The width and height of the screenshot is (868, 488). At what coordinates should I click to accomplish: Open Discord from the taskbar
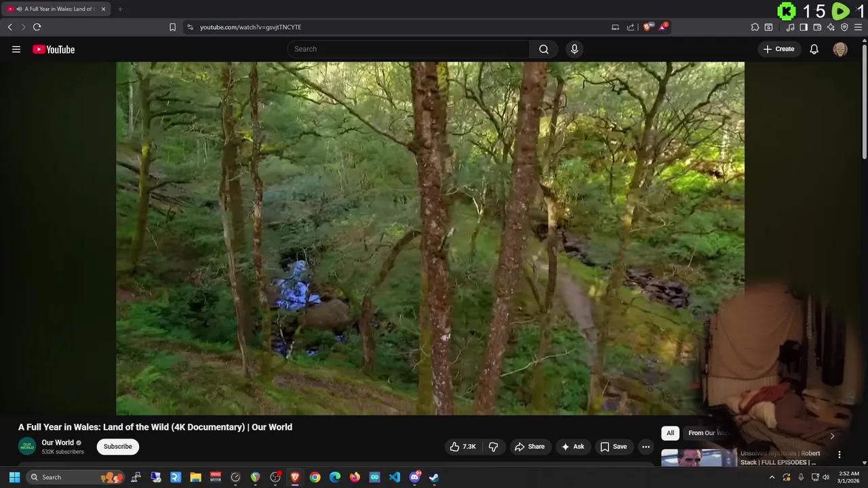[414, 477]
